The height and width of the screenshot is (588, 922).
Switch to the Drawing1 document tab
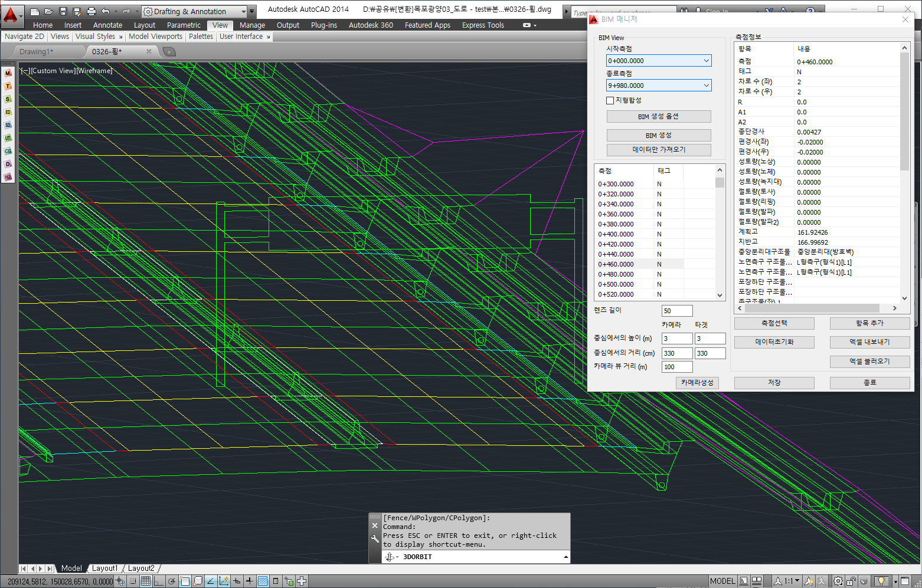click(37, 52)
